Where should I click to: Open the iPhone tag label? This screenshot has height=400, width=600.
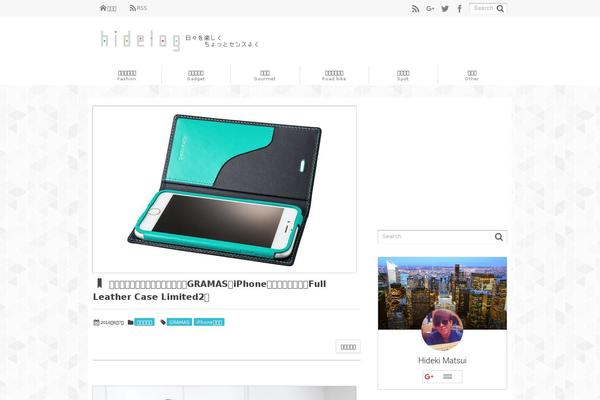click(209, 322)
